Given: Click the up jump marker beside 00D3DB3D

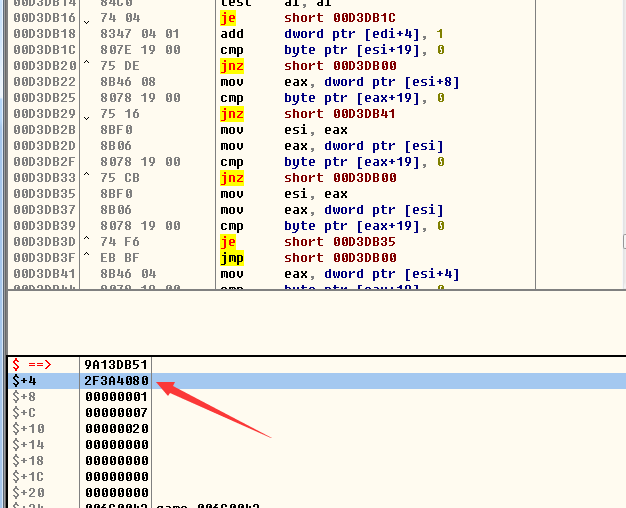Looking at the screenshot, I should tap(87, 239).
